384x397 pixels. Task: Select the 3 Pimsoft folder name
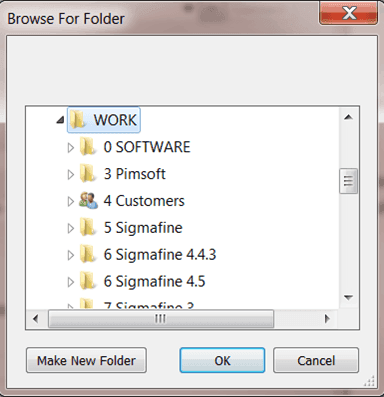(x=135, y=174)
